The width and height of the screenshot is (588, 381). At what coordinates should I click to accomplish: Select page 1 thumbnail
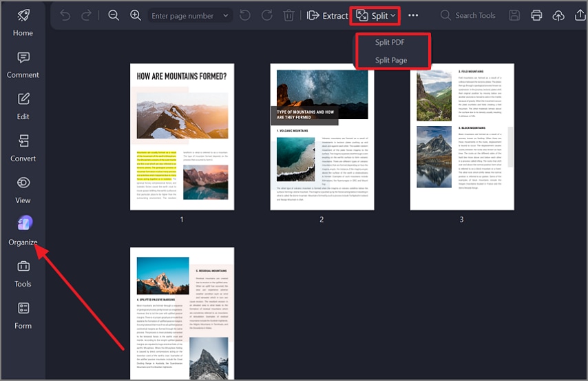(182, 136)
